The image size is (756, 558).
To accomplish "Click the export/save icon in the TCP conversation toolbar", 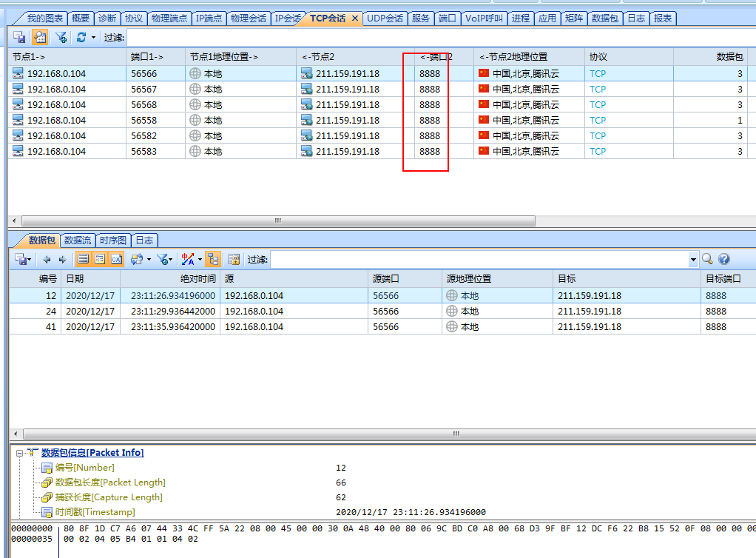I will (x=19, y=37).
